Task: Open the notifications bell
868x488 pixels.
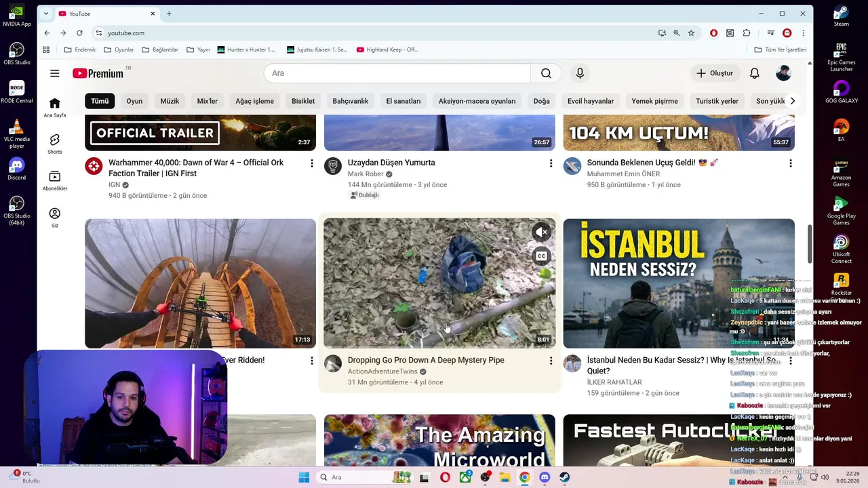Action: 754,73
